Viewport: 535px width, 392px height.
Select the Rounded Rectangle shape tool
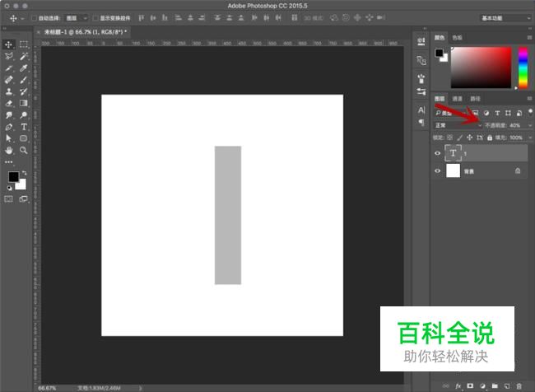tap(24, 138)
